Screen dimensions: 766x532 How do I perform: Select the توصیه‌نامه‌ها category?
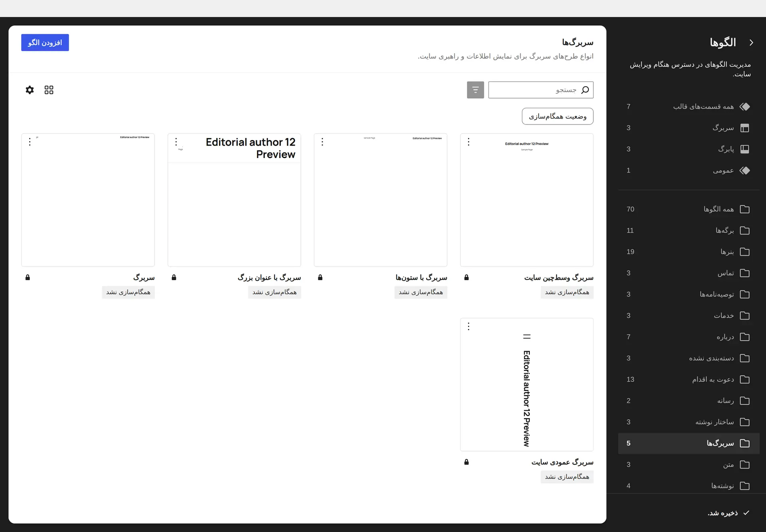689,294
